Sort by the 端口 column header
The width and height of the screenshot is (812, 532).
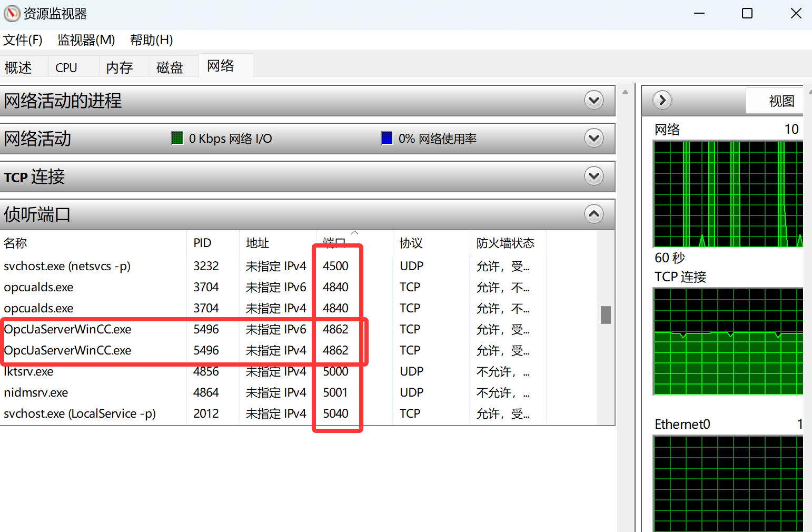click(x=334, y=243)
